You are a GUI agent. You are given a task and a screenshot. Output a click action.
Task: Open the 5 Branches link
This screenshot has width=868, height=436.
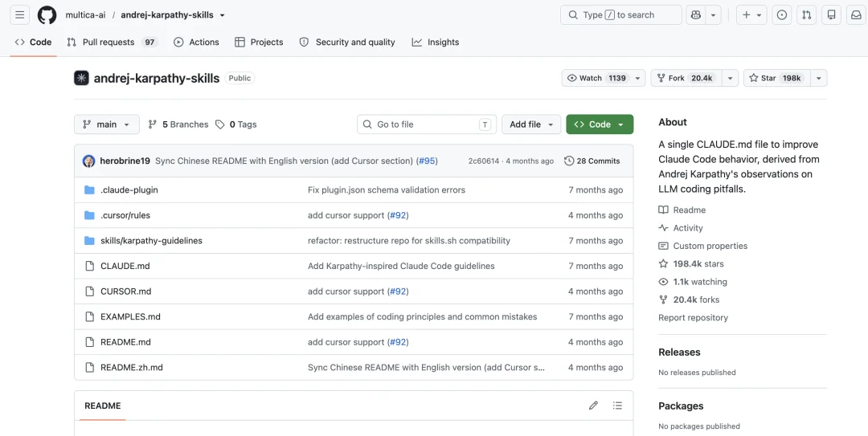(178, 124)
